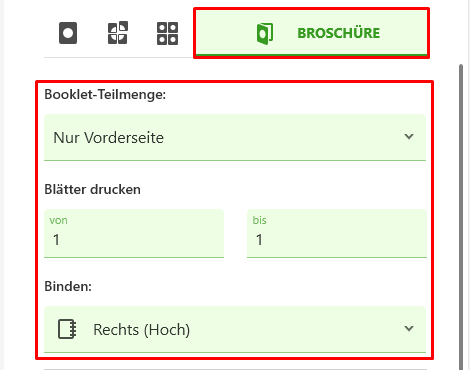The image size is (470, 370).
Task: Click the Binden label text
Action: (68, 286)
